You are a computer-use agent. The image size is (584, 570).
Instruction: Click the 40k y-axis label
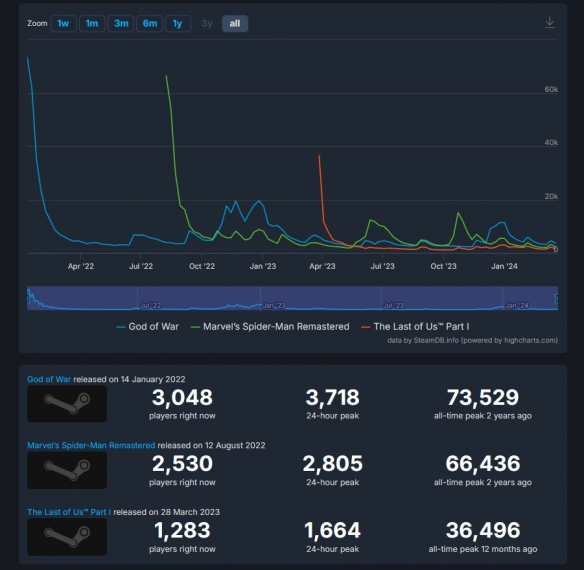pyautogui.click(x=551, y=143)
